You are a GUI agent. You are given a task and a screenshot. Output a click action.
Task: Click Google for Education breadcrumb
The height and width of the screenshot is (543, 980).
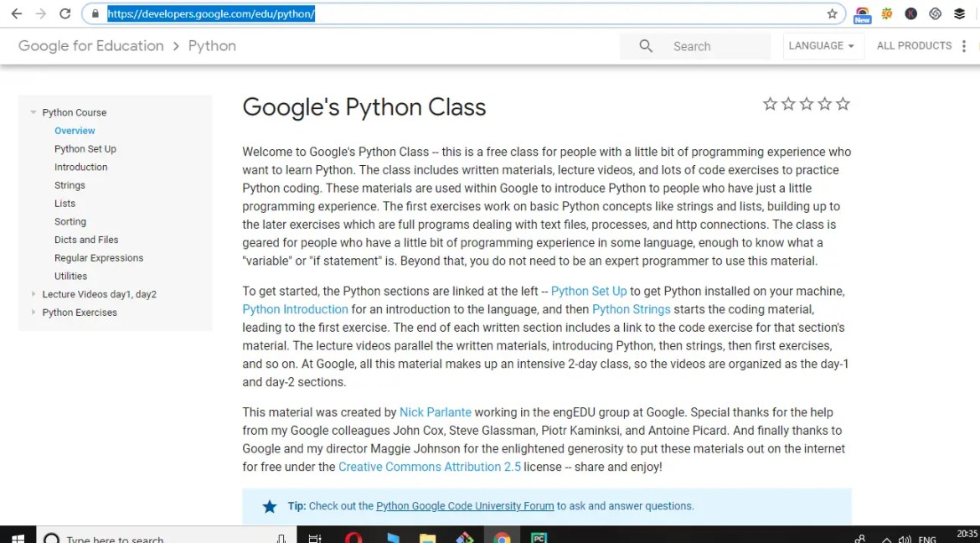pos(91,45)
